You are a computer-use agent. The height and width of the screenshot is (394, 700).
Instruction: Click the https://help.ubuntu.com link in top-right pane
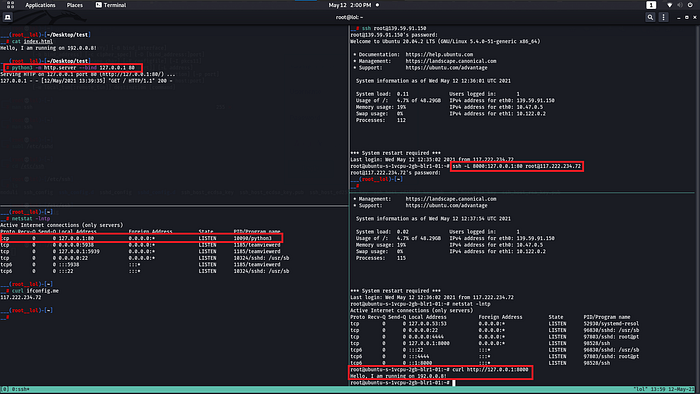pos(439,54)
